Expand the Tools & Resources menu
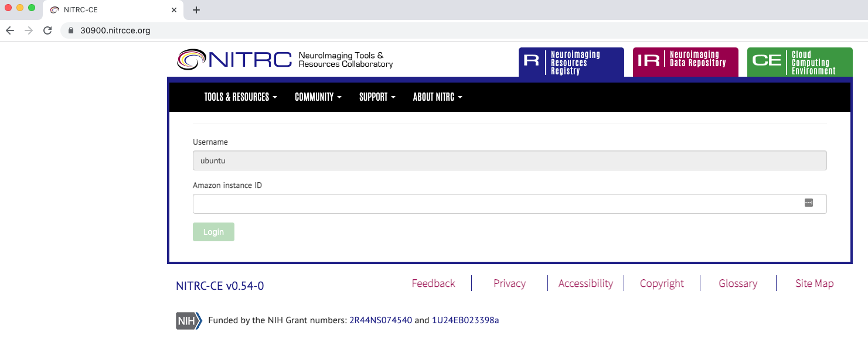This screenshot has height=349, width=868. 240,97
